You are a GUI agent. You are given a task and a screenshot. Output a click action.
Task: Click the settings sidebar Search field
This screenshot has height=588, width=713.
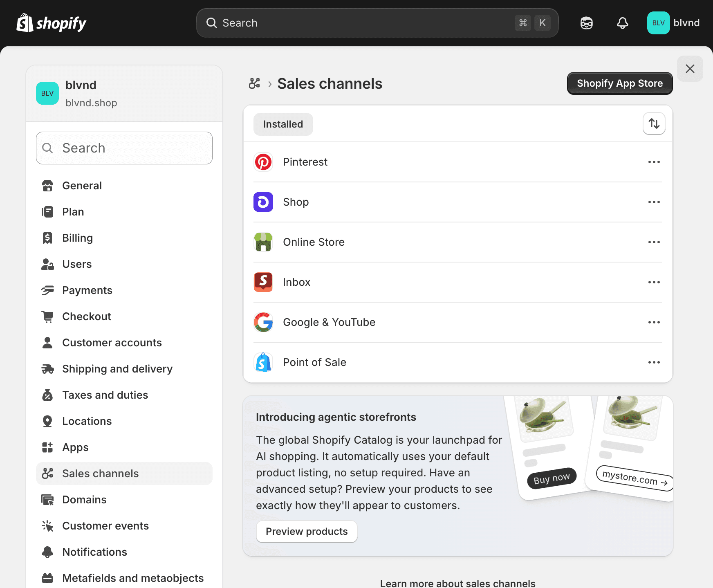click(x=124, y=148)
